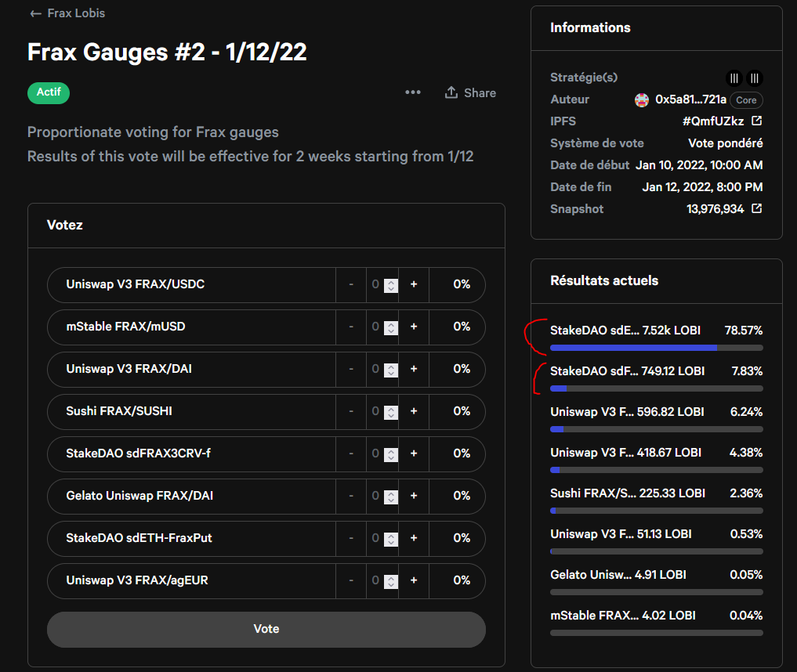Click spinner arrows for Gelato Uniswap FRAX/DAI
This screenshot has width=797, height=672.
pyautogui.click(x=391, y=497)
